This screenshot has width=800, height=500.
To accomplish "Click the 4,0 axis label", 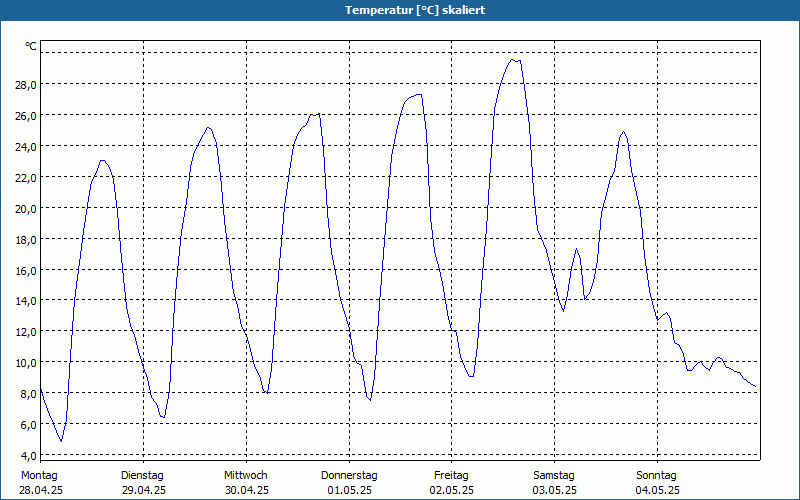I will (x=28, y=456).
